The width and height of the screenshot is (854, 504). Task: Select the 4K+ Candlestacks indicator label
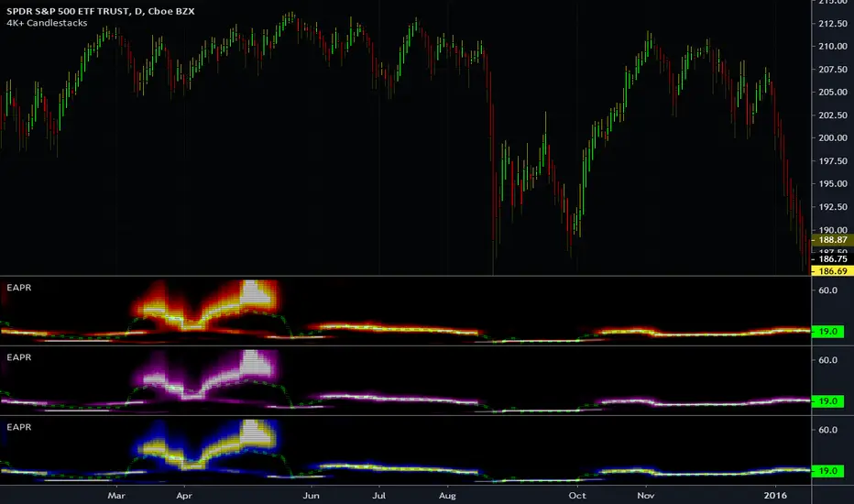coord(47,23)
